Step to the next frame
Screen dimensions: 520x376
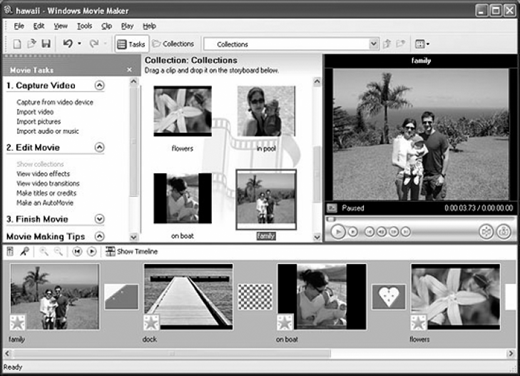click(394, 231)
